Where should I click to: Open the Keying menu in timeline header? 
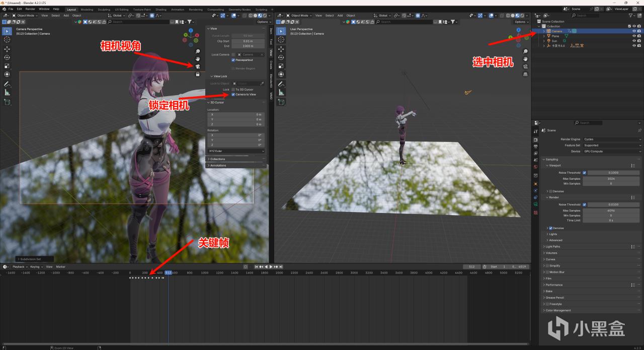35,266
